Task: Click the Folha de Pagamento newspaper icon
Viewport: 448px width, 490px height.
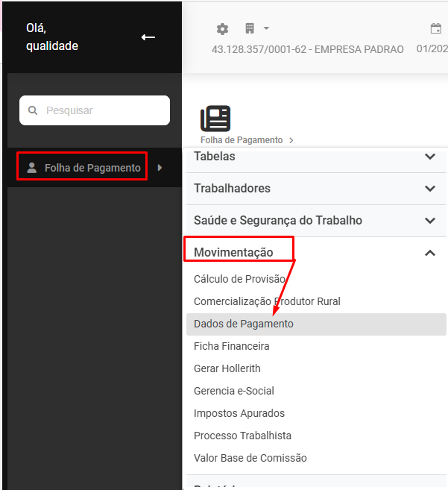Action: (215, 119)
